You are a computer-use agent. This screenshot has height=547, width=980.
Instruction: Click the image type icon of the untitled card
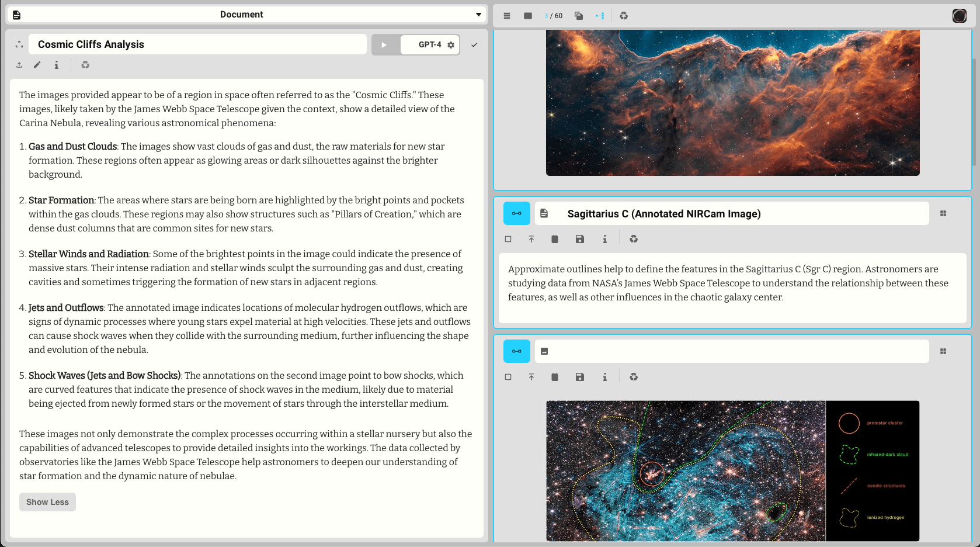tap(544, 351)
